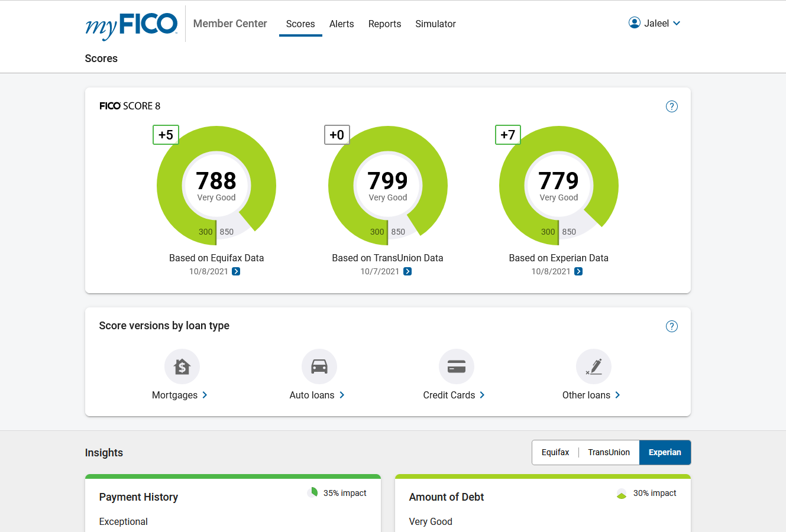This screenshot has width=786, height=532.
Task: Expand Mortgages chevron
Action: pyautogui.click(x=205, y=395)
